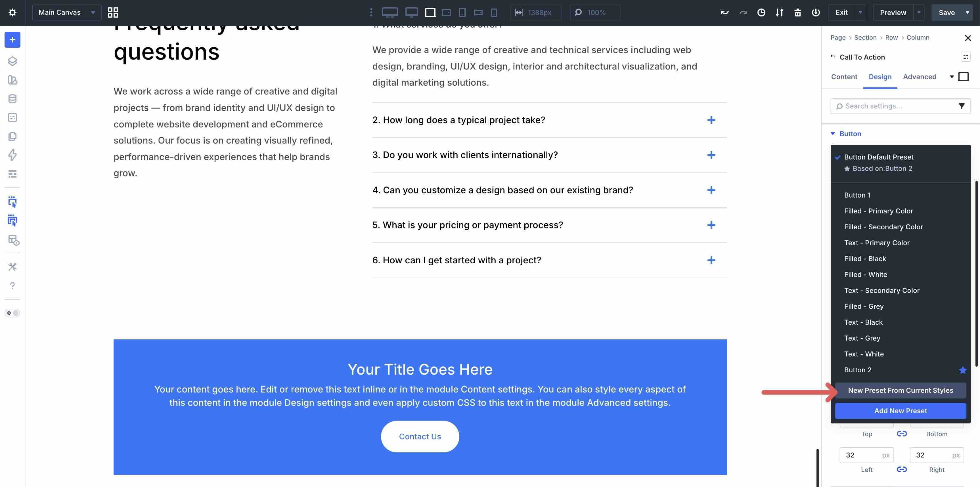Toggle the linked left and right padding icon

[x=902, y=469]
